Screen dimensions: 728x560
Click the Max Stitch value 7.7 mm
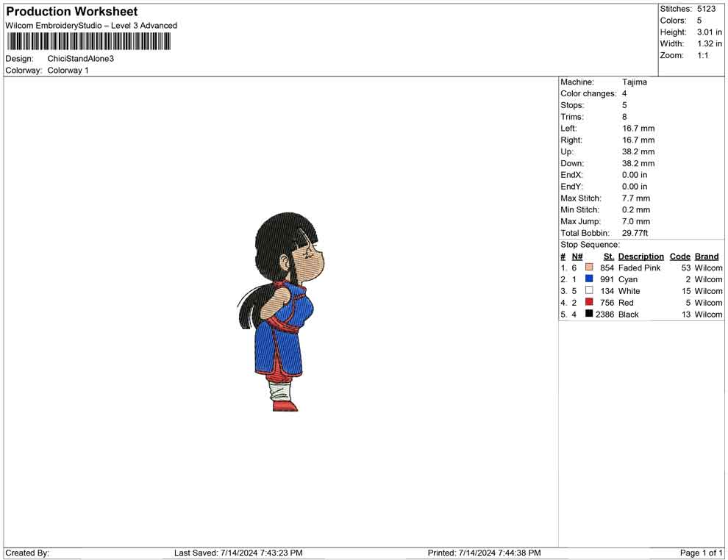coord(636,198)
